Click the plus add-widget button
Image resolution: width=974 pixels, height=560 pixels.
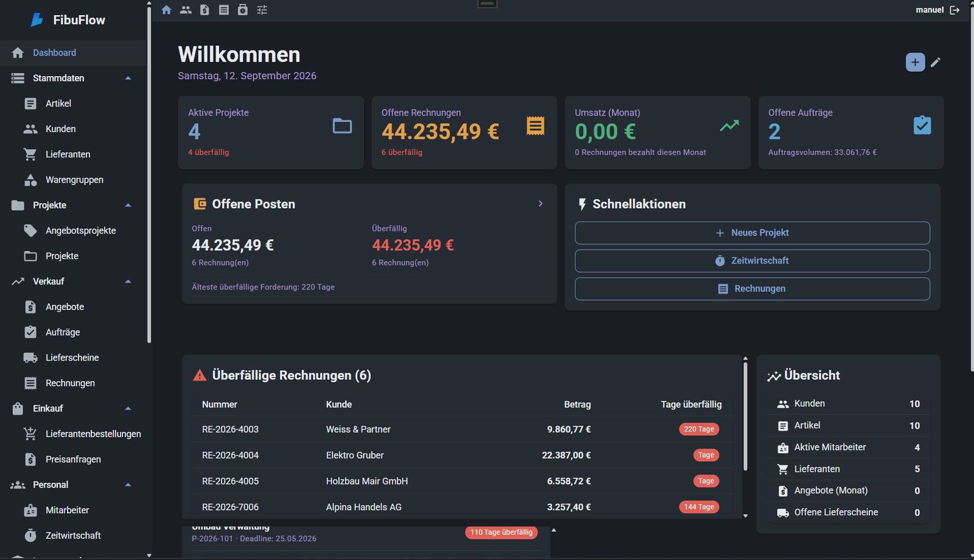coord(915,62)
